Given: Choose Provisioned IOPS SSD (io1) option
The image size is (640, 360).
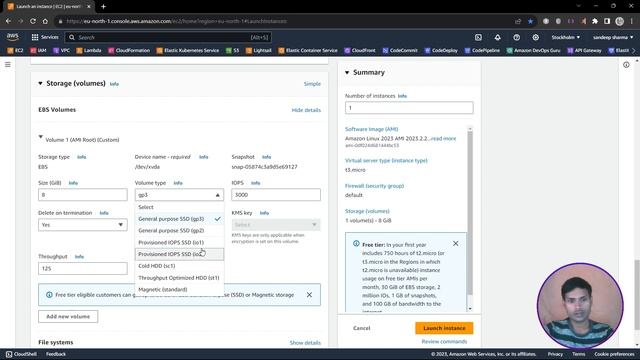Looking at the screenshot, I should click(179, 242).
